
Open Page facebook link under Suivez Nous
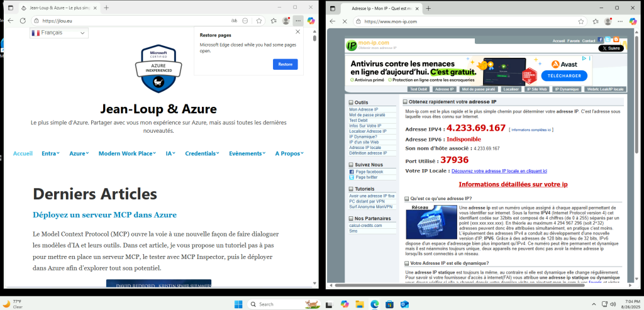(369, 172)
